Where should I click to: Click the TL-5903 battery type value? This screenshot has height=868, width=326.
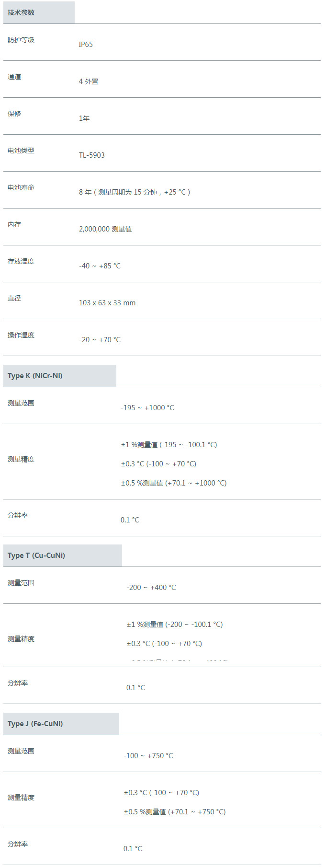tap(92, 155)
